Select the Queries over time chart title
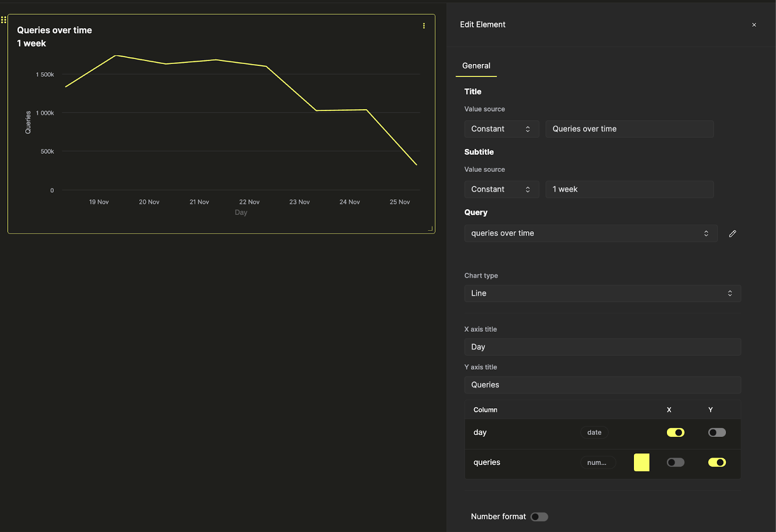 click(x=629, y=129)
